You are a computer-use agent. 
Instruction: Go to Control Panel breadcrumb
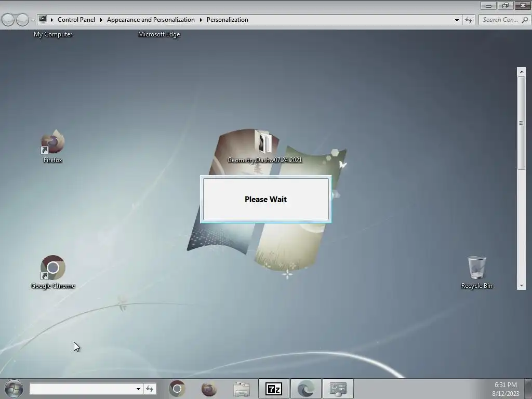[76, 20]
